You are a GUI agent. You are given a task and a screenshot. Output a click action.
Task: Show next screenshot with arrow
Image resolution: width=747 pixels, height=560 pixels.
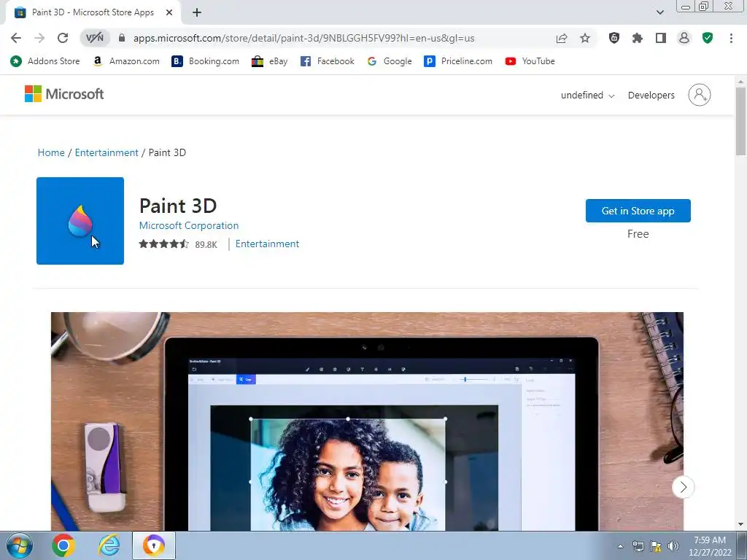pyautogui.click(x=683, y=487)
